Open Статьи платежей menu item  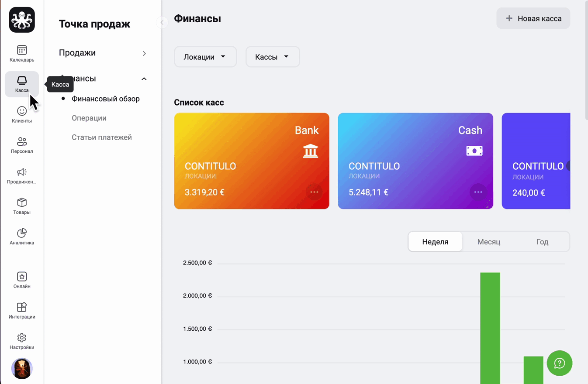coord(102,137)
